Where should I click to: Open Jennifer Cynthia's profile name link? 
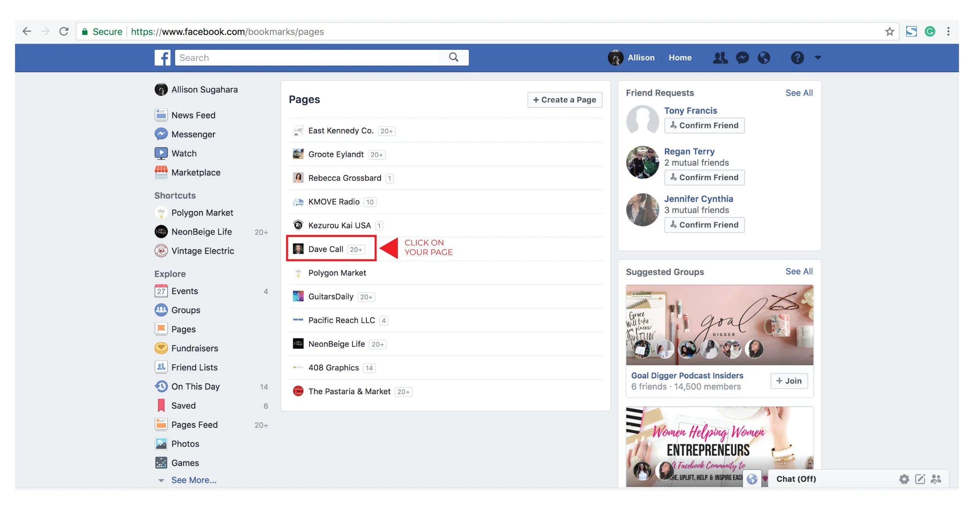tap(699, 199)
